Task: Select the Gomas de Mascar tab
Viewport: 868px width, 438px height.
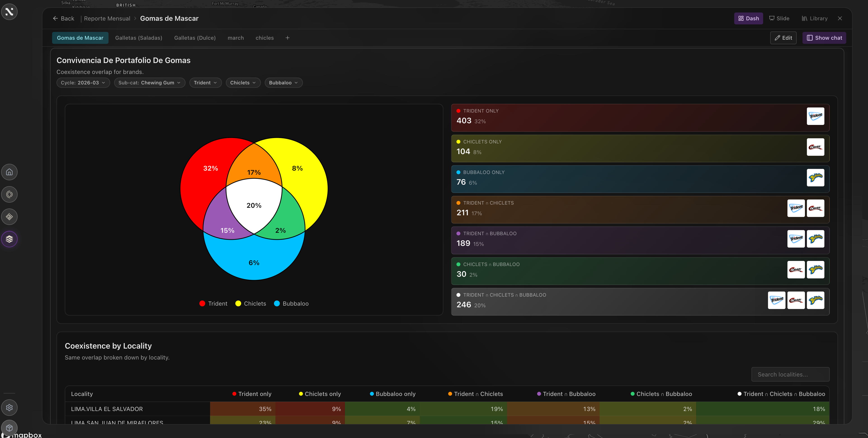Action: click(80, 38)
